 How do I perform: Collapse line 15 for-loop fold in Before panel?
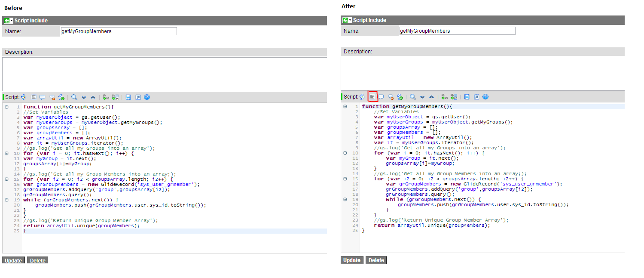pyautogui.click(x=6, y=179)
